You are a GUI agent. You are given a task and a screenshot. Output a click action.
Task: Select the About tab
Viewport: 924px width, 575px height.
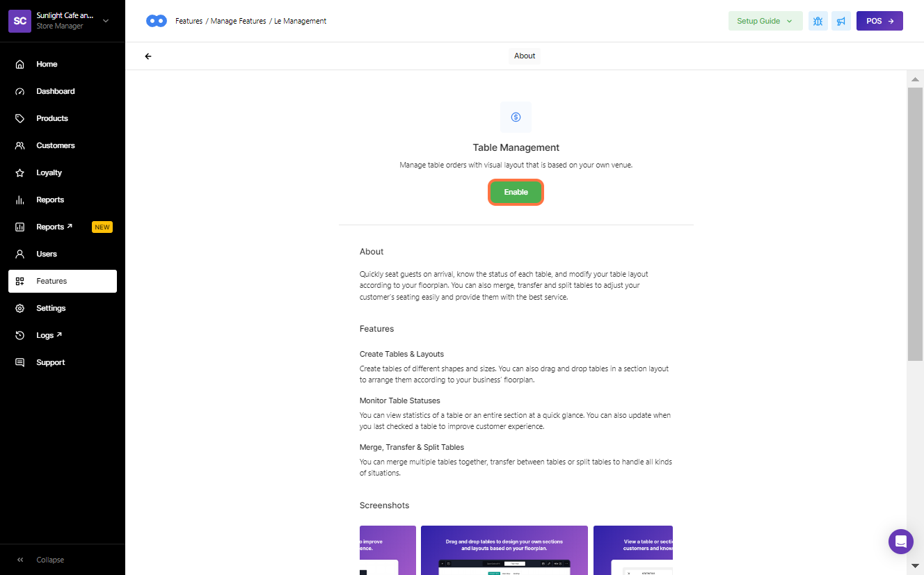pyautogui.click(x=525, y=56)
